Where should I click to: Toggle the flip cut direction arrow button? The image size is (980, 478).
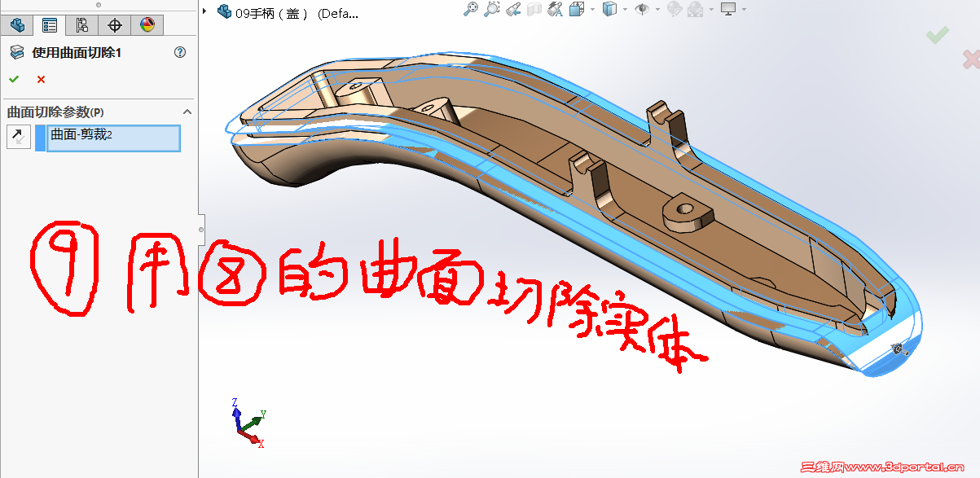(x=17, y=137)
